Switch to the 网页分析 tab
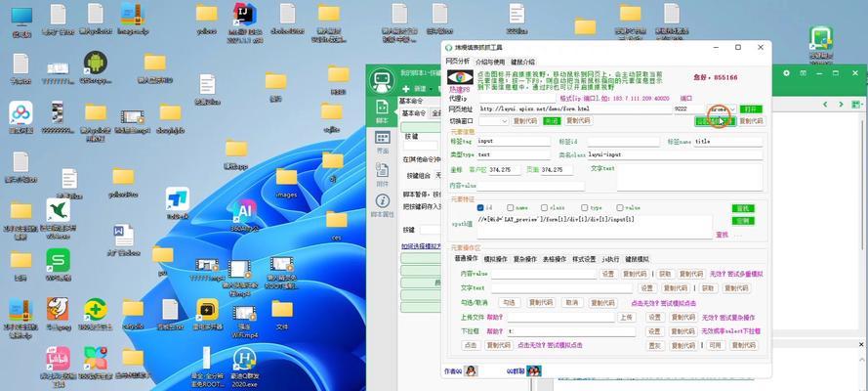The width and height of the screenshot is (868, 391). 458,61
